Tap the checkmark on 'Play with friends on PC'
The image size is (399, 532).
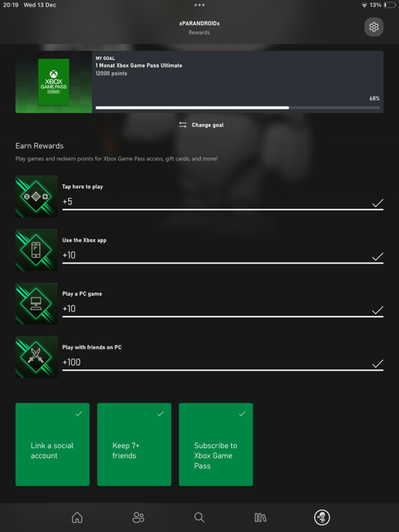[377, 364]
